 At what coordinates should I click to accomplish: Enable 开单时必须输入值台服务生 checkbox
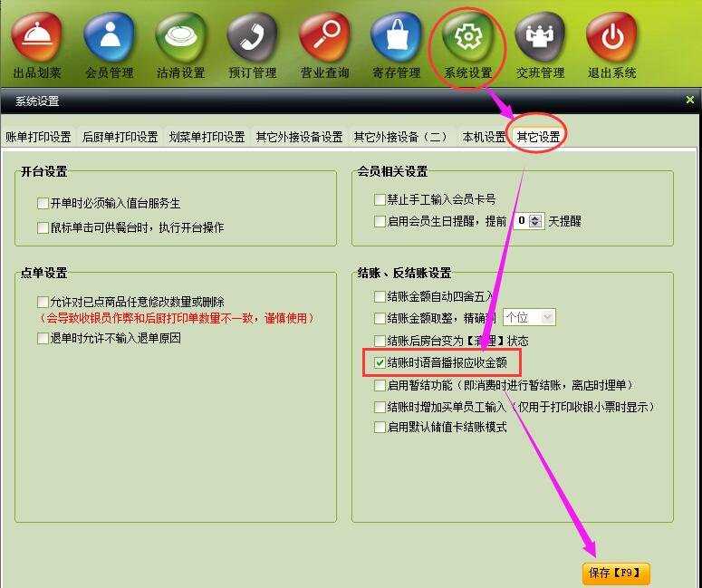point(43,204)
